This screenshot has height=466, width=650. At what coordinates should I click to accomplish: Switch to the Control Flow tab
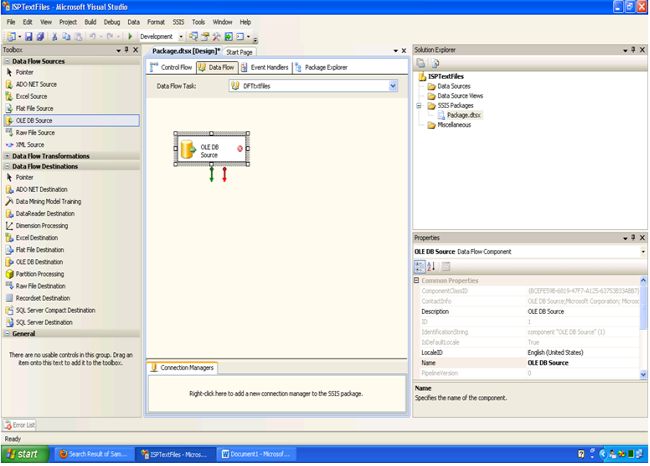171,67
